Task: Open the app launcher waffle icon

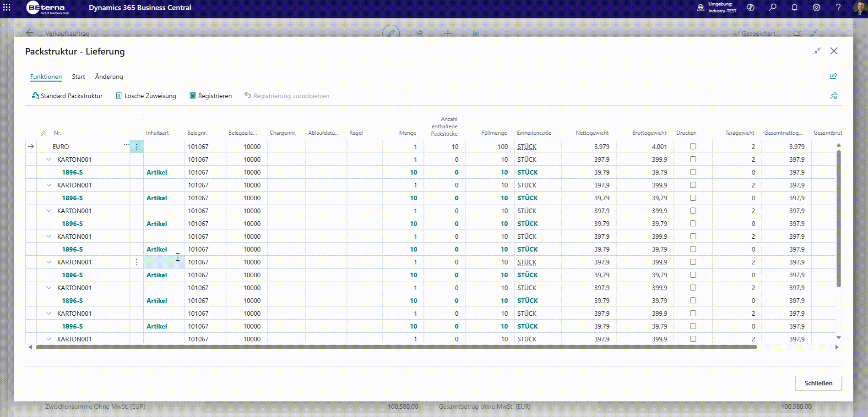Action: 7,7
